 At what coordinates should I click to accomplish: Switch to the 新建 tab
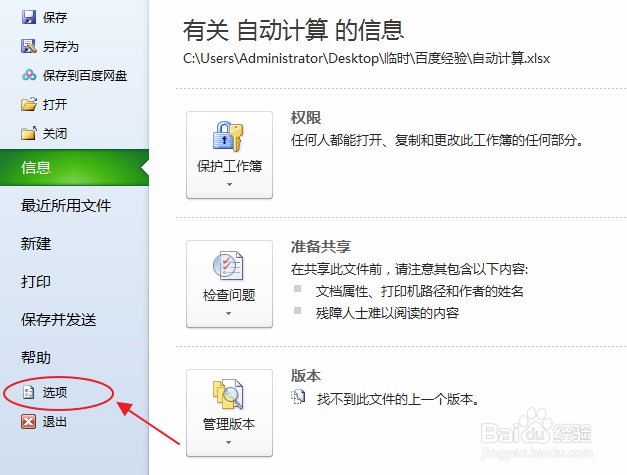(x=36, y=243)
